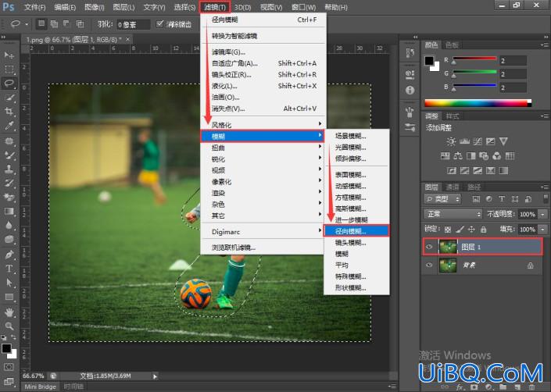
Task: Close the 1.png document tab
Action: pyautogui.click(x=127, y=39)
